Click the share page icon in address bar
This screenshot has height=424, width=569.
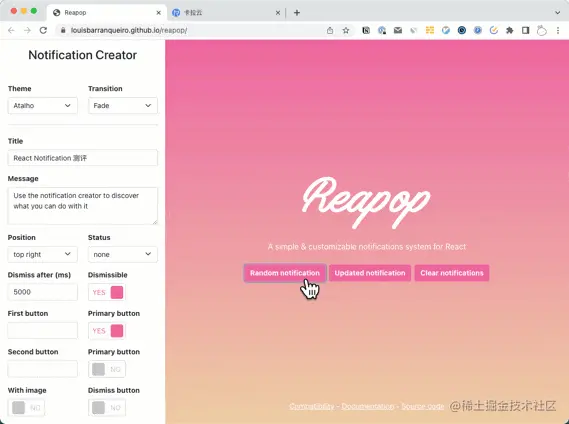click(330, 30)
